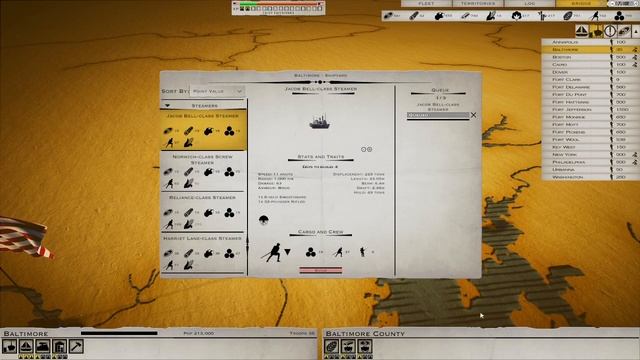Select the highlighted fort list filter icon
Image resolution: width=640 pixels, height=360 pixels.
pyautogui.click(x=596, y=31)
